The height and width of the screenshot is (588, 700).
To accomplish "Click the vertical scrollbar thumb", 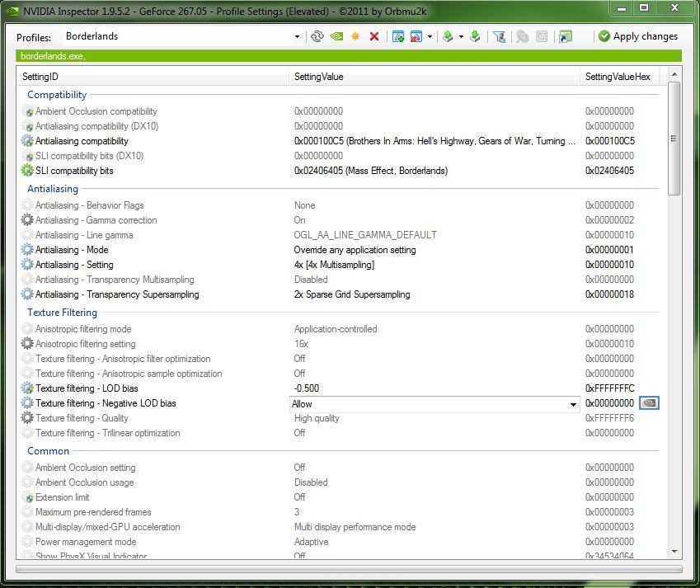I will [674, 139].
